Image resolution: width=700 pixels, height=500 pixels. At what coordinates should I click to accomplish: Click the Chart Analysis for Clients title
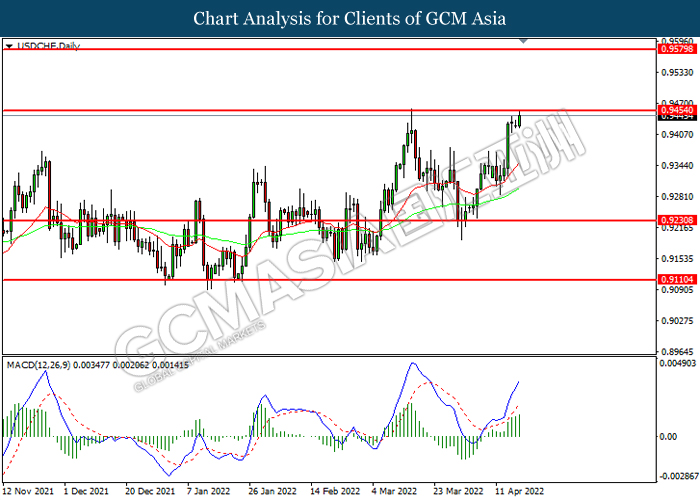point(350,18)
